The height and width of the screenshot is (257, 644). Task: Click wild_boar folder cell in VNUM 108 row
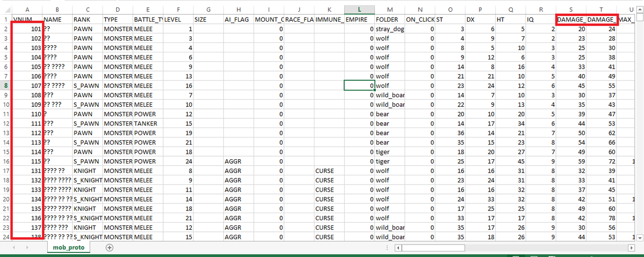tap(389, 95)
